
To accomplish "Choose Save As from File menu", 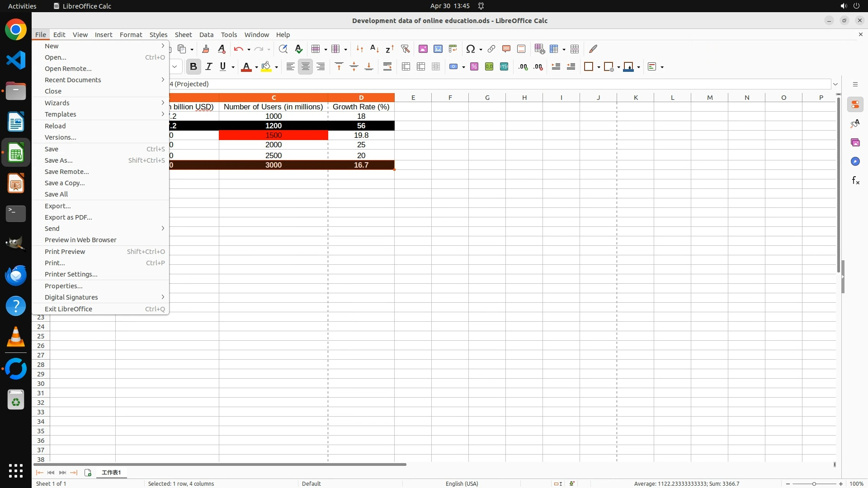I will click(59, 160).
